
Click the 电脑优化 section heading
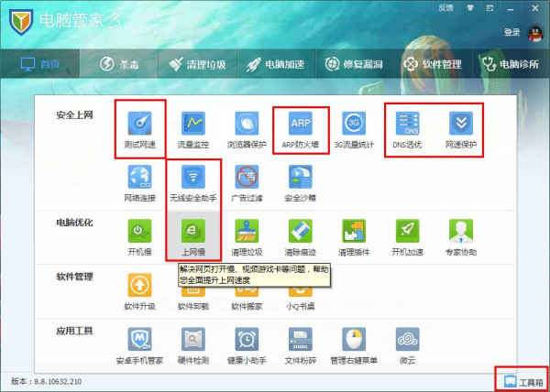[75, 223]
